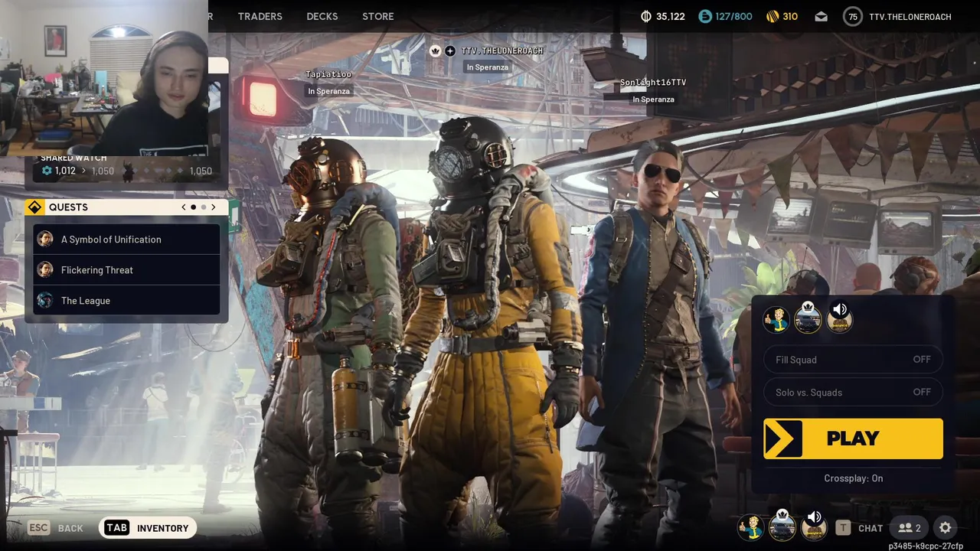Click the crowned car avatar in the bottom bar
980x551 pixels.
click(x=782, y=526)
